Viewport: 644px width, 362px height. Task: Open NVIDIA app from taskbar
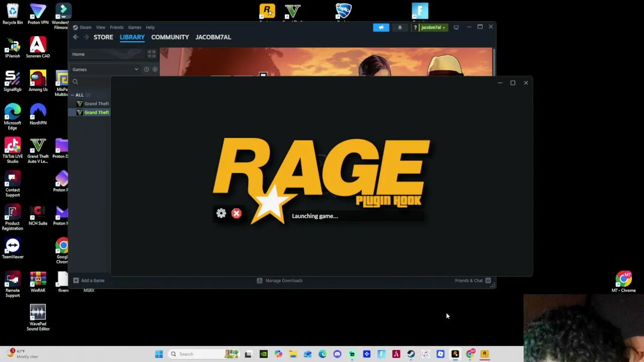tap(264, 354)
